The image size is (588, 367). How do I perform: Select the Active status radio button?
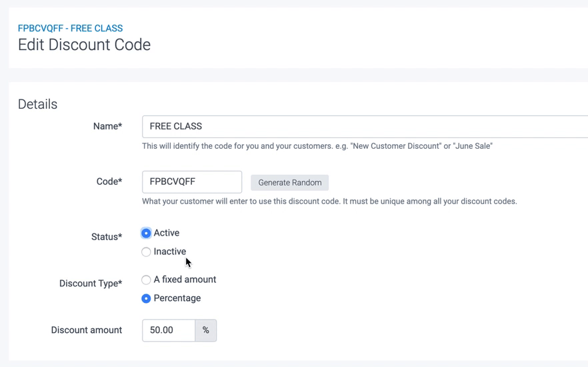point(146,233)
